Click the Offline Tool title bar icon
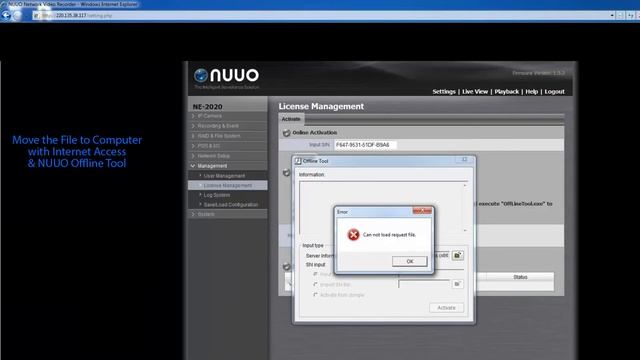 (298, 161)
